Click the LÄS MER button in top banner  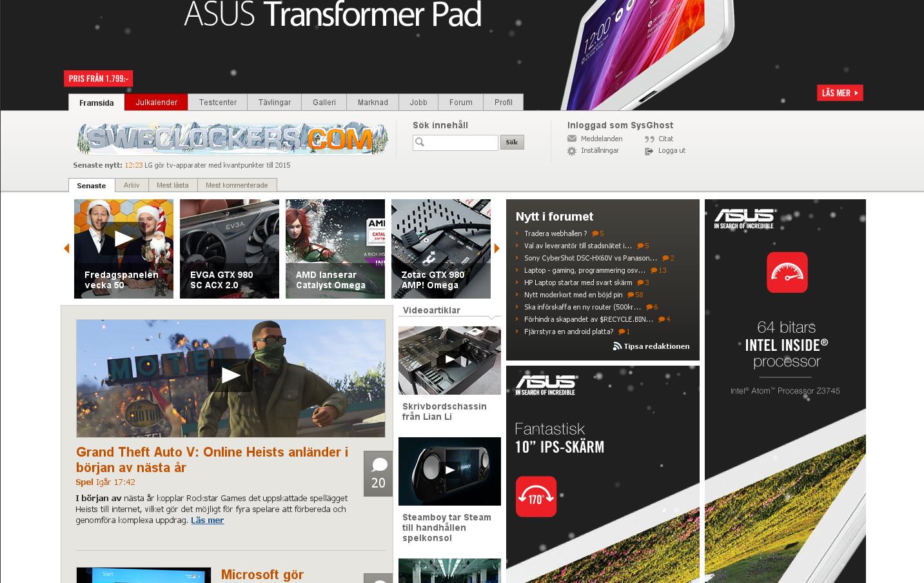tap(840, 93)
